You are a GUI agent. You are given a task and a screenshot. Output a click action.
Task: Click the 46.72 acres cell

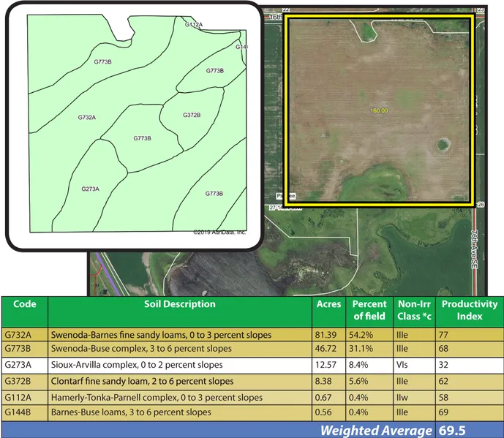point(328,350)
